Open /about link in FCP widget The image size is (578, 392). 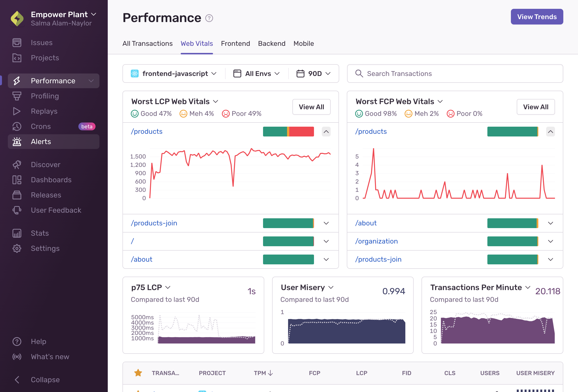point(366,223)
